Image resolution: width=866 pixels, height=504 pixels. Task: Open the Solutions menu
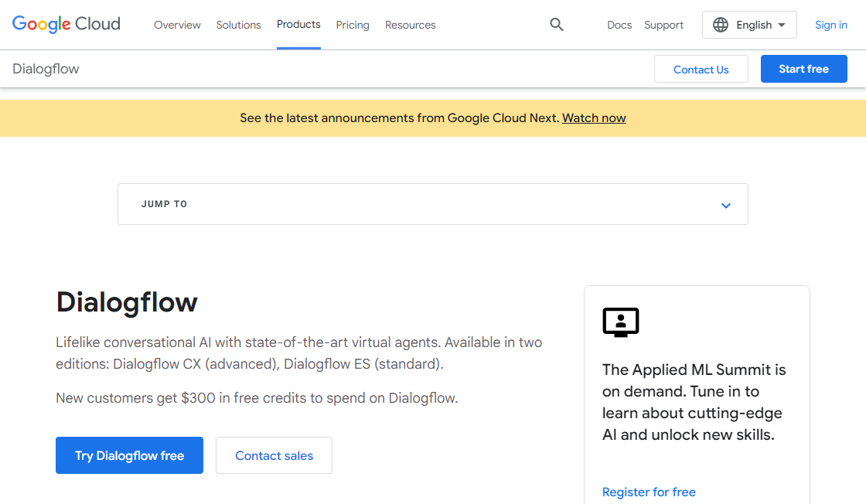pyautogui.click(x=238, y=25)
